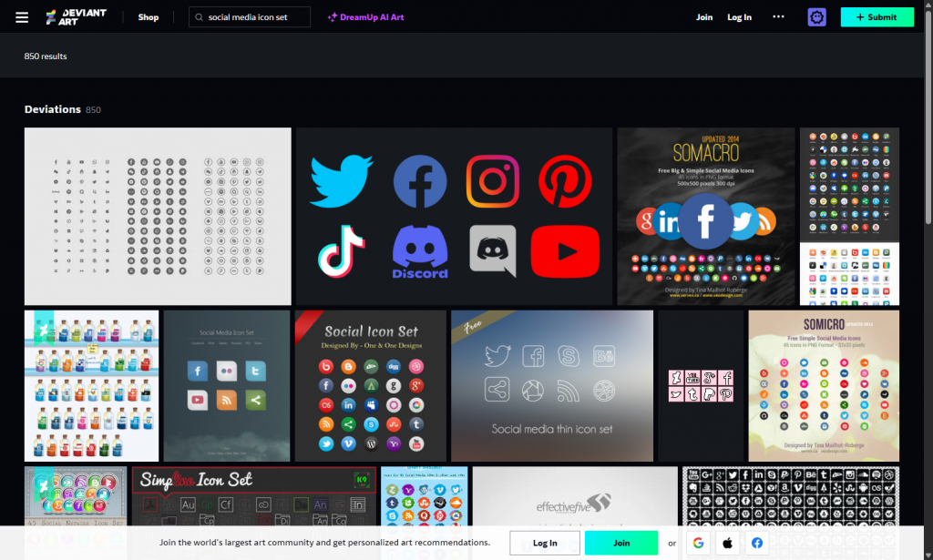
Task: Open the SOMICRO free simple icons thumbnail
Action: coord(824,386)
